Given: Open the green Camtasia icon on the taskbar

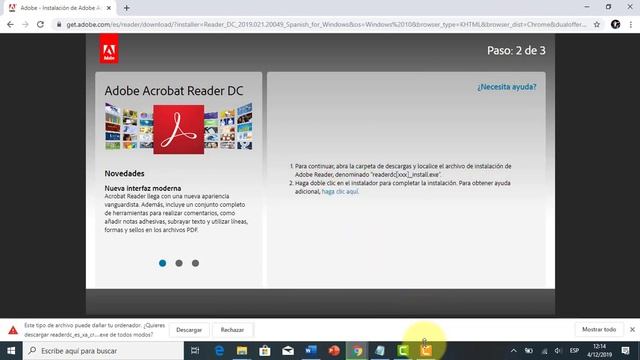Looking at the screenshot, I should pyautogui.click(x=403, y=351).
